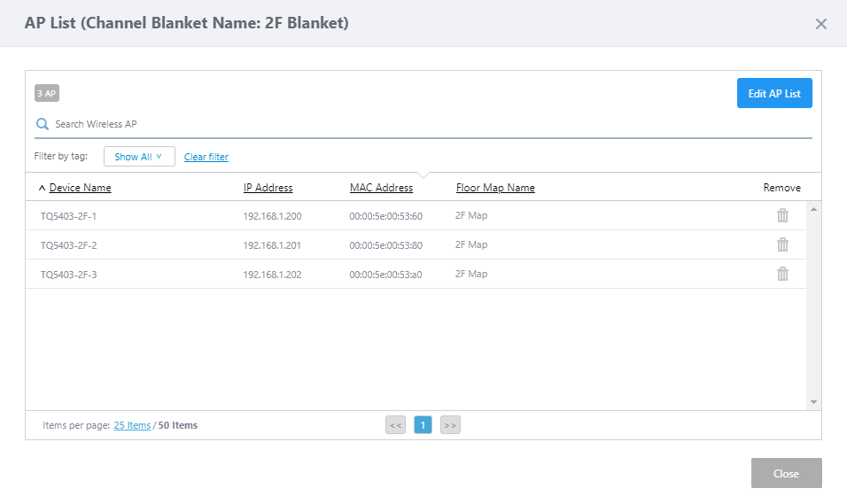Select 25 Items per page link

[132, 425]
